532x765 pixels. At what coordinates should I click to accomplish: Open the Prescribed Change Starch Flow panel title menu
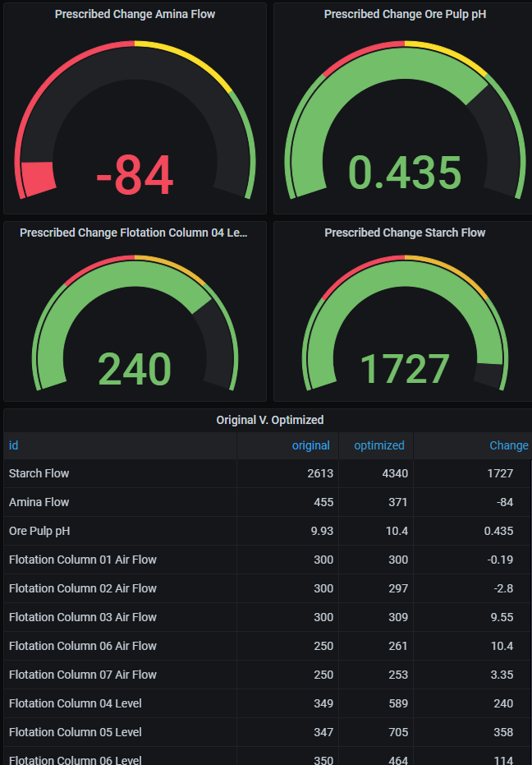405,233
